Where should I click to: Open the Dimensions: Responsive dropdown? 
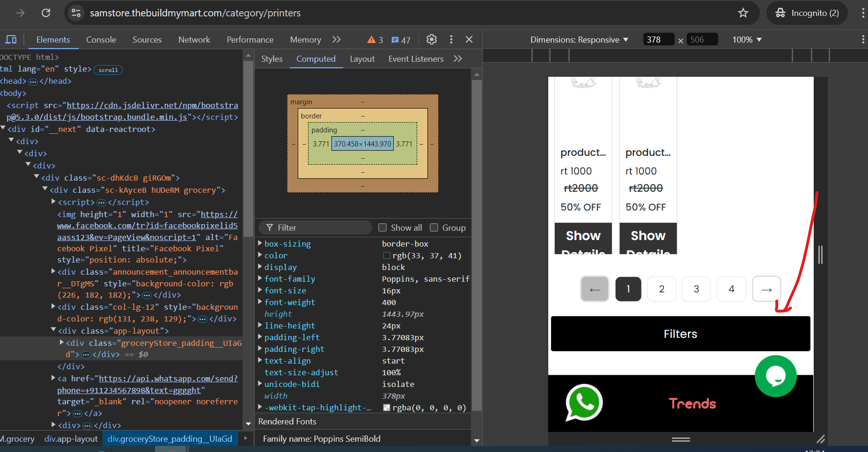click(x=579, y=40)
